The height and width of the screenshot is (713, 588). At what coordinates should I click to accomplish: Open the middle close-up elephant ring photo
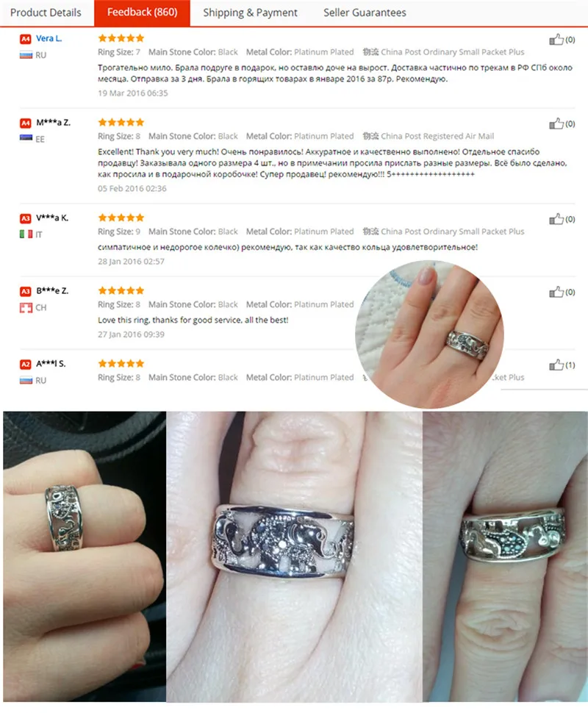coord(294,556)
